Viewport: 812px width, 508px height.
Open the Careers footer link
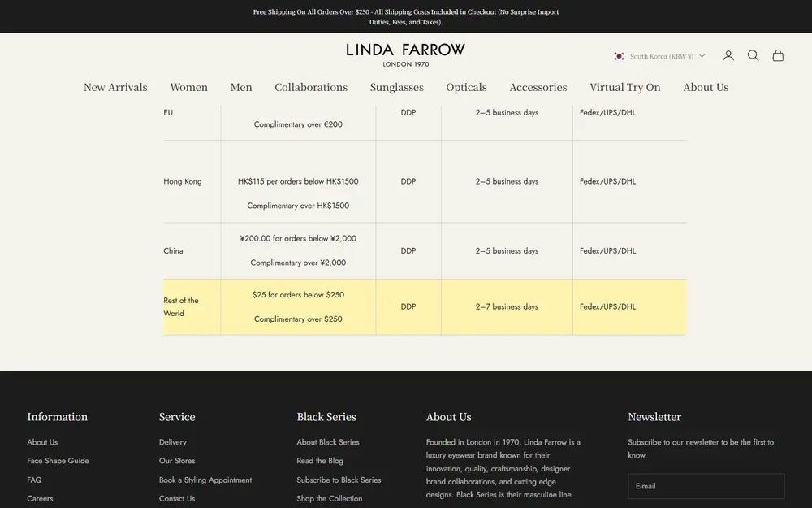pyautogui.click(x=40, y=499)
